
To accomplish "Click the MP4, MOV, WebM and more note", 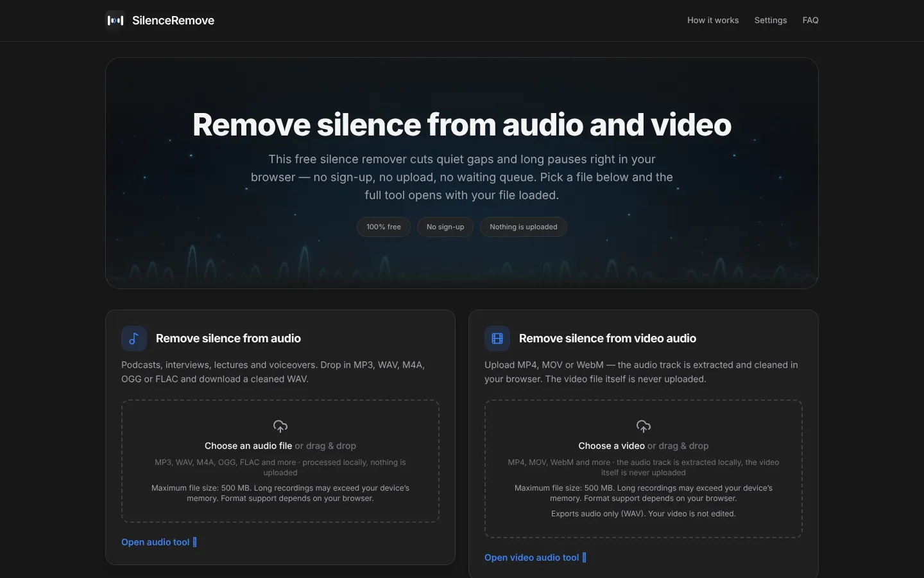I will (644, 468).
